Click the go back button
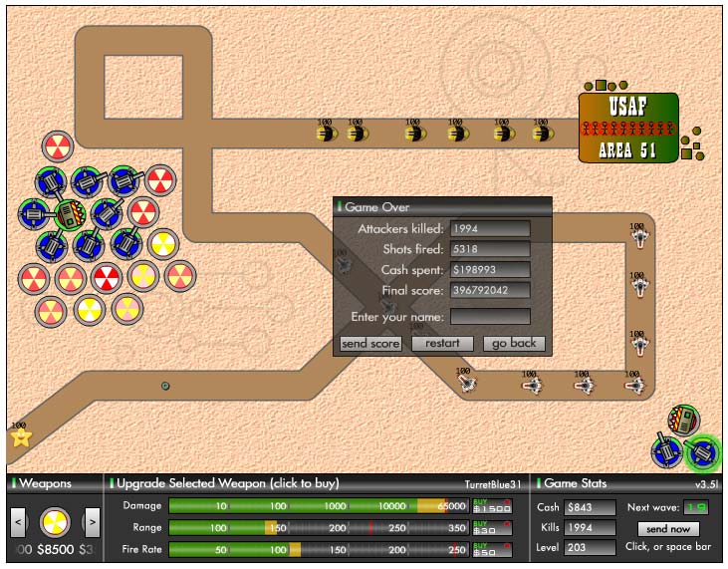The height and width of the screenshot is (569, 728). [x=514, y=343]
